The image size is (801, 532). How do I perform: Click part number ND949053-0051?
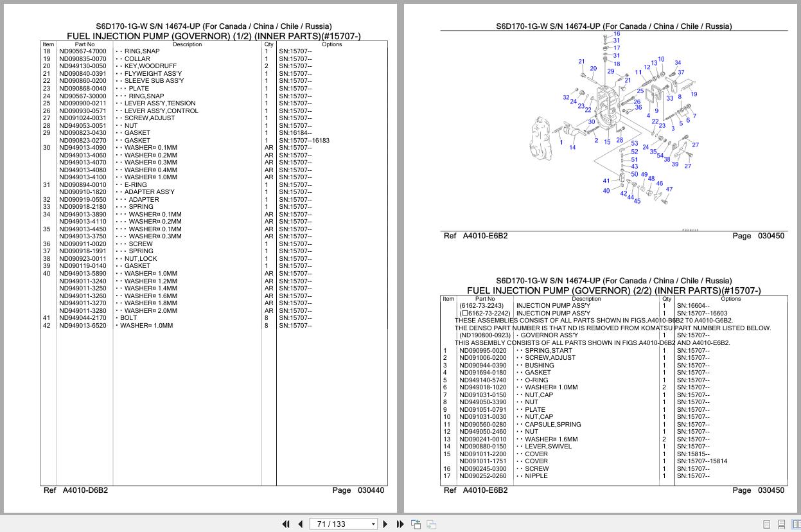coord(83,125)
